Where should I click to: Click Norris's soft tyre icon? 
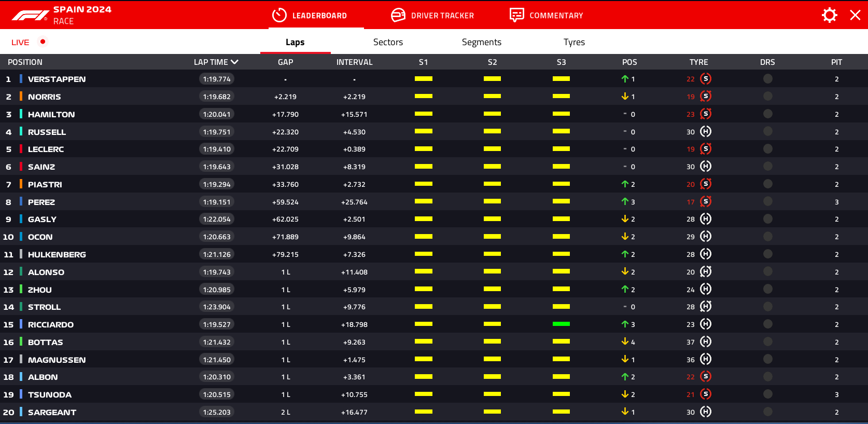(x=706, y=97)
